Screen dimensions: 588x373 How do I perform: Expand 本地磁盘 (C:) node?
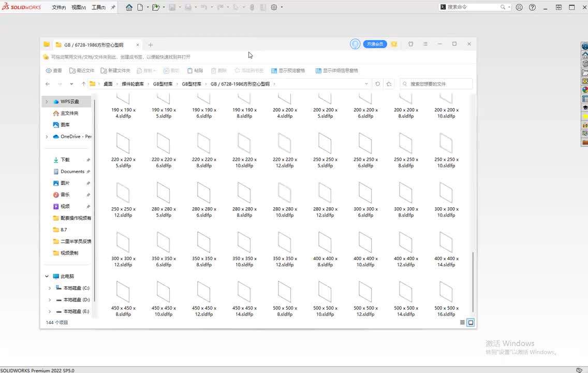pos(50,288)
